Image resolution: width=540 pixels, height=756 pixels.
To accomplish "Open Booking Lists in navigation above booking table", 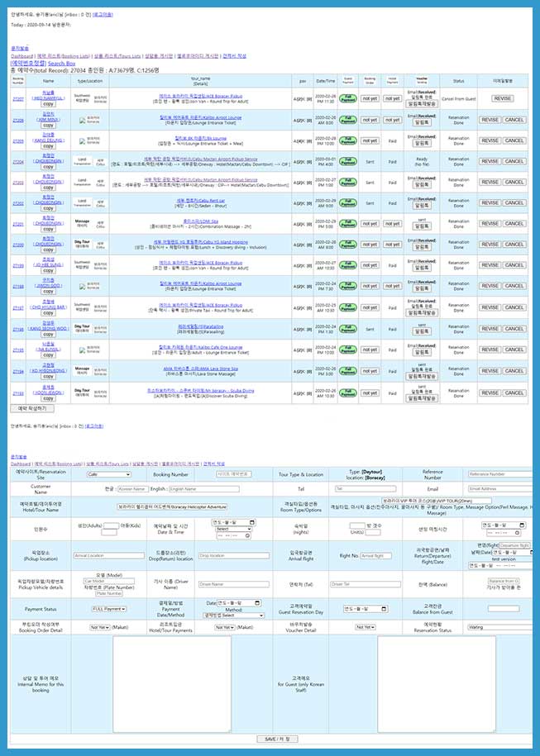I will pos(64,56).
